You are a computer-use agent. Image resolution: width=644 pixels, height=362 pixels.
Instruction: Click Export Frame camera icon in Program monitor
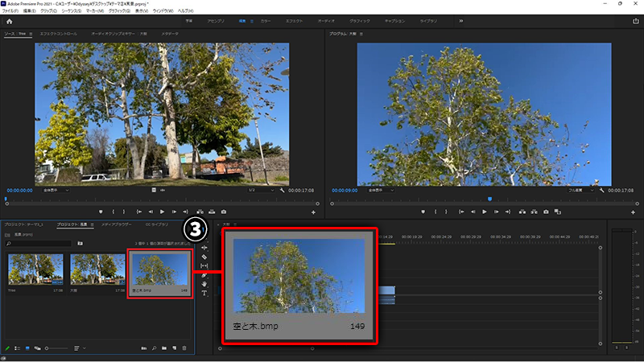[546, 212]
